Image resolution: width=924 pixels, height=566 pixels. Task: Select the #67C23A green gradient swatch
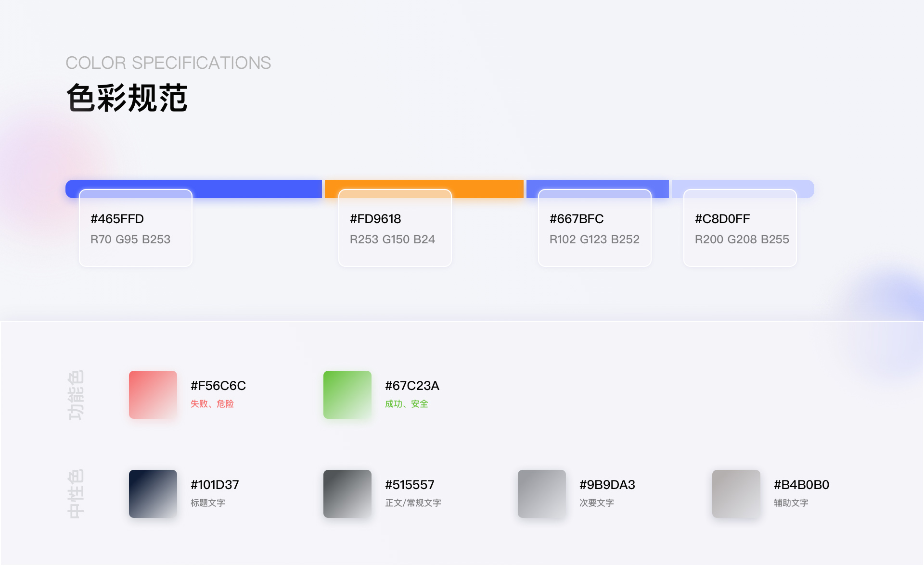click(347, 395)
